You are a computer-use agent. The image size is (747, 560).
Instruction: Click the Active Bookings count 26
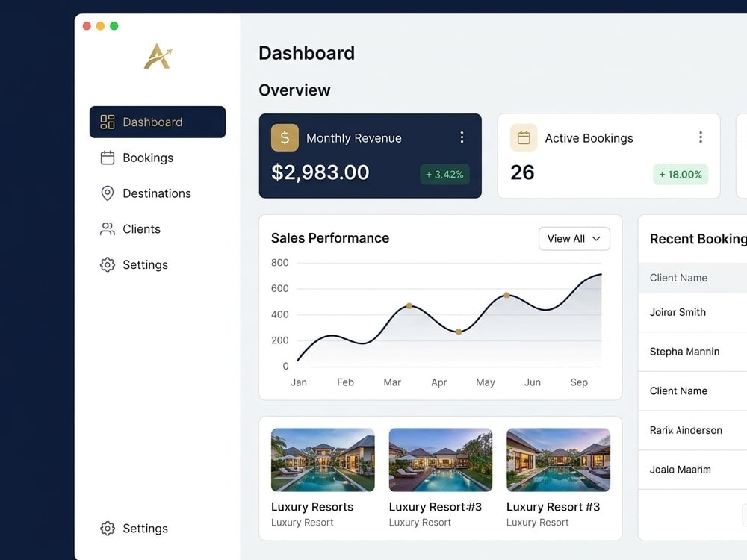(x=522, y=172)
